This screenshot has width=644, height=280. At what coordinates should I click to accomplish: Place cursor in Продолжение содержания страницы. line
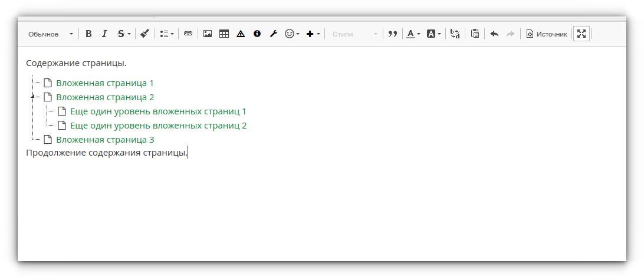point(107,153)
